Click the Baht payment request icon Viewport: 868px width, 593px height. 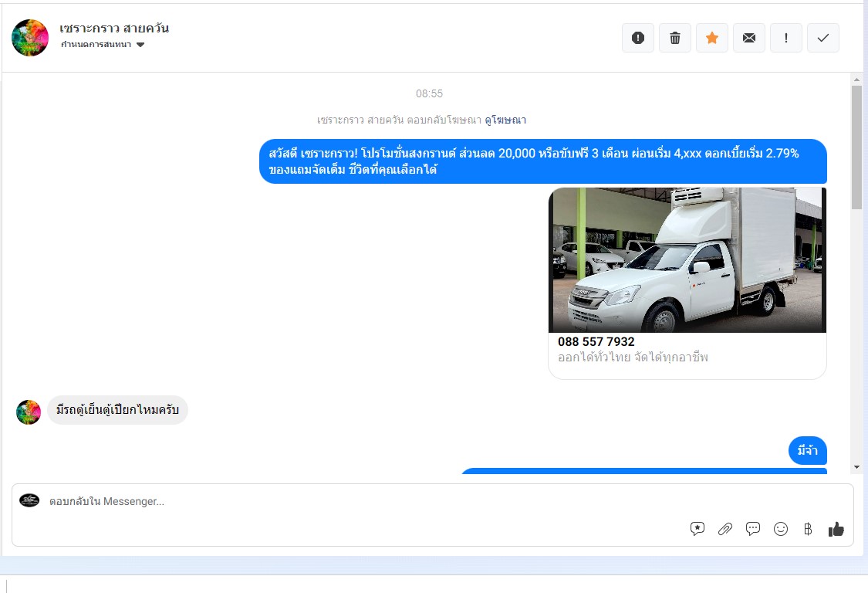pos(808,529)
